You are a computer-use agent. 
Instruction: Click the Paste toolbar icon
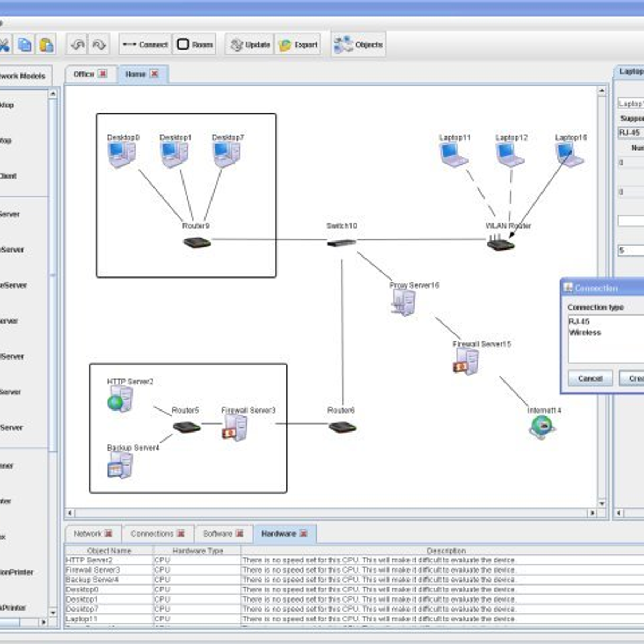46,45
